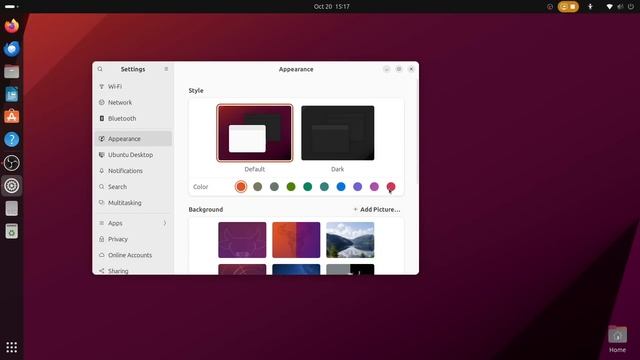Screen dimensions: 640x360
Task: Open the Trash icon in dock
Action: [x=11, y=231]
